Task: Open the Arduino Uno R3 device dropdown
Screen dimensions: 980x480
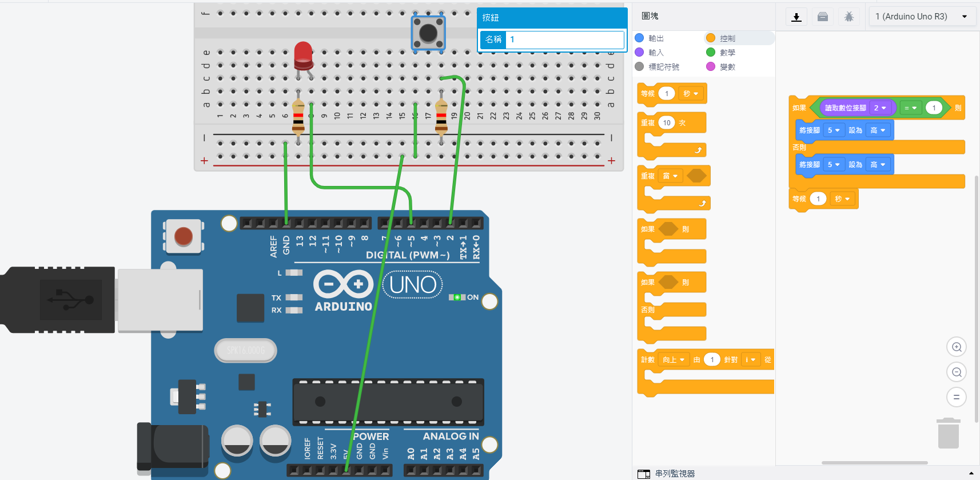Action: pyautogui.click(x=921, y=17)
